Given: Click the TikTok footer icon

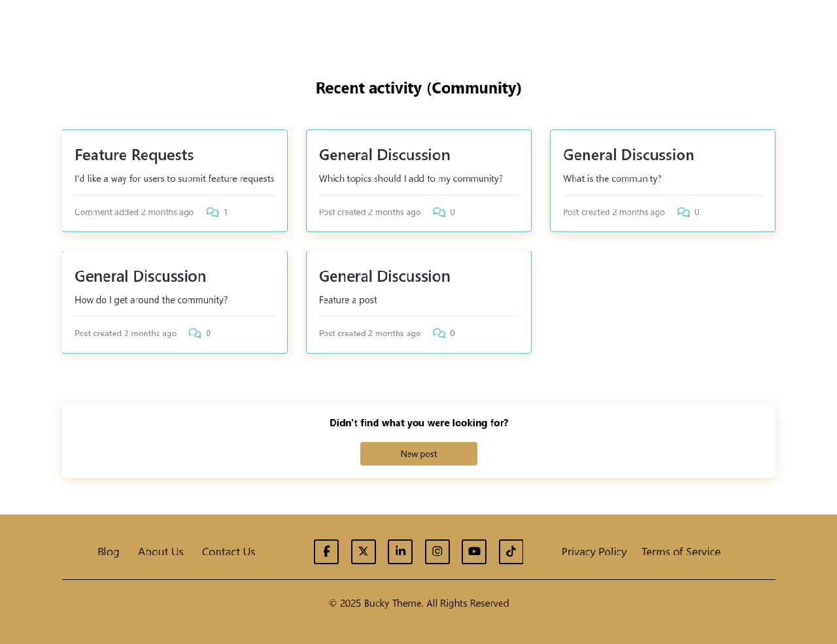Looking at the screenshot, I should 511,552.
